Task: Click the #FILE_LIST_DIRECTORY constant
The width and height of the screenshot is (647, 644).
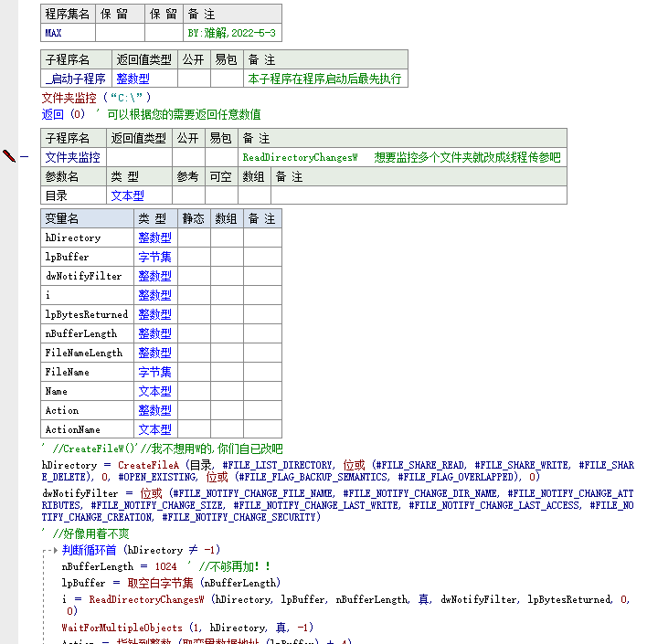Action: click(x=277, y=465)
